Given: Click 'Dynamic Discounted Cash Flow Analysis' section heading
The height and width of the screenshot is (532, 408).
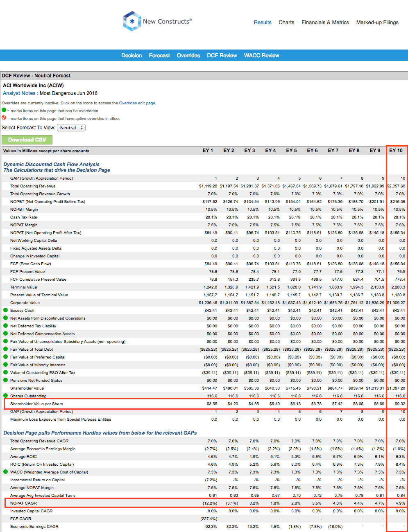Looking at the screenshot, I should click(x=52, y=165).
